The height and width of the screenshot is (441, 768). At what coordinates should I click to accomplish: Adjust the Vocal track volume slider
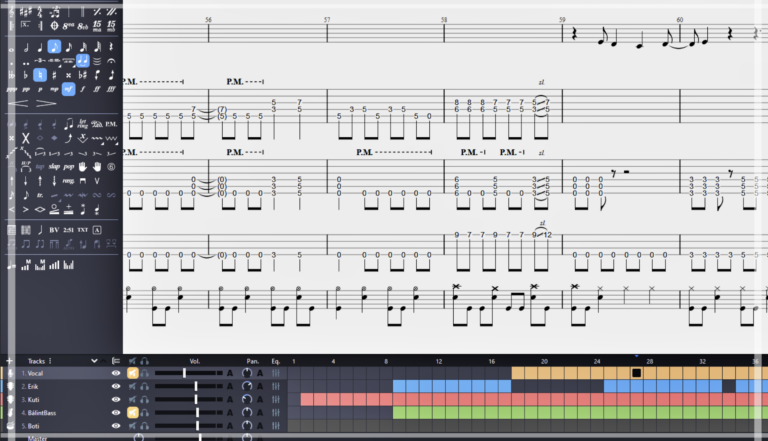coord(184,373)
